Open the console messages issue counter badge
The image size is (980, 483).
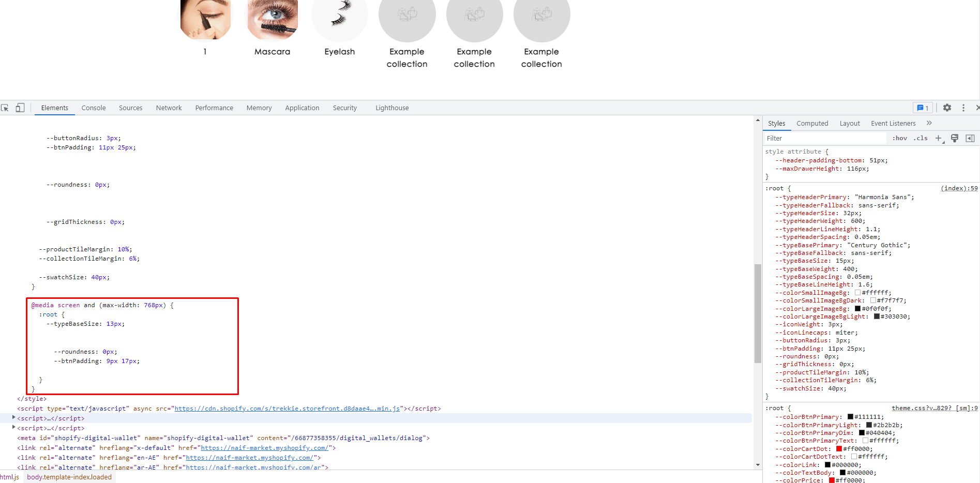coord(923,108)
